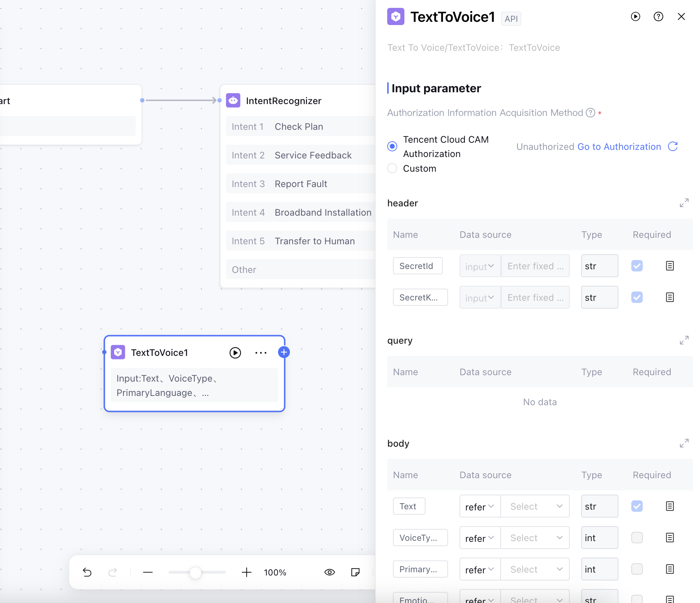Open description icon for VoiceType row
This screenshot has height=603, width=700.
[x=670, y=538]
